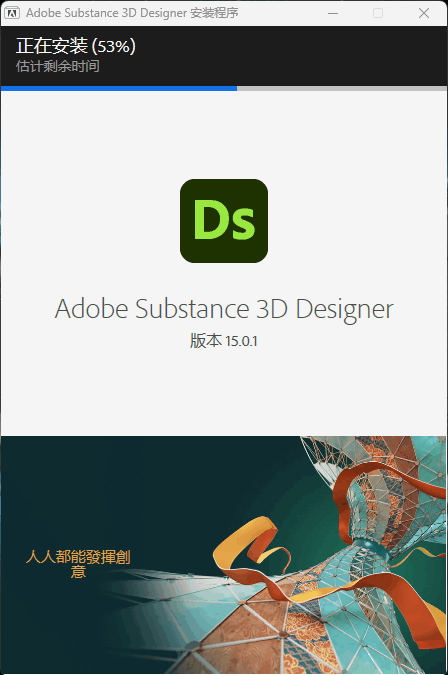This screenshot has height=675, width=448.
Task: Click the 版本 15.0.1 version label
Action: tap(224, 341)
